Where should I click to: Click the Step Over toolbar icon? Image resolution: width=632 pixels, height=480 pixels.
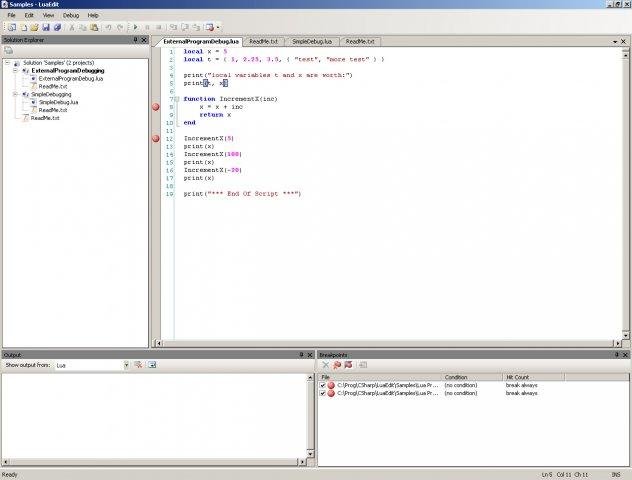click(x=185, y=27)
